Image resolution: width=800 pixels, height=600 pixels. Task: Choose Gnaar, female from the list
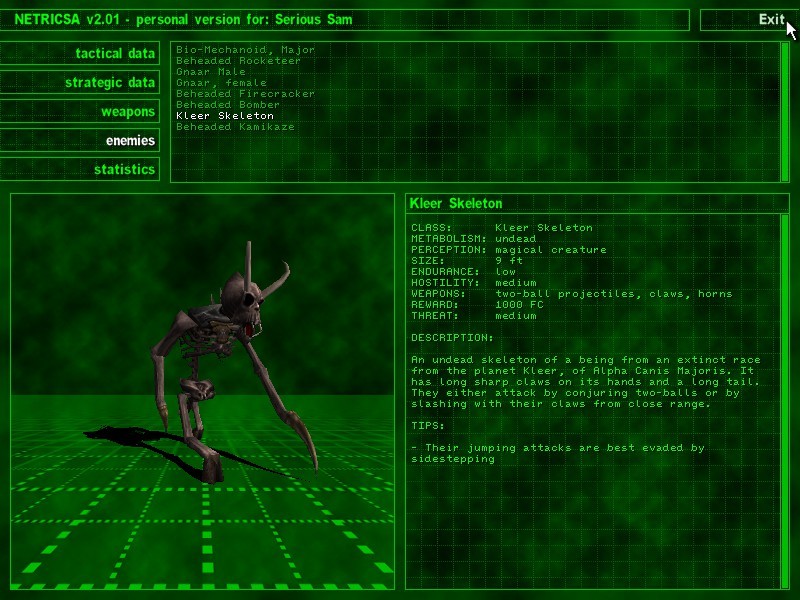221,83
